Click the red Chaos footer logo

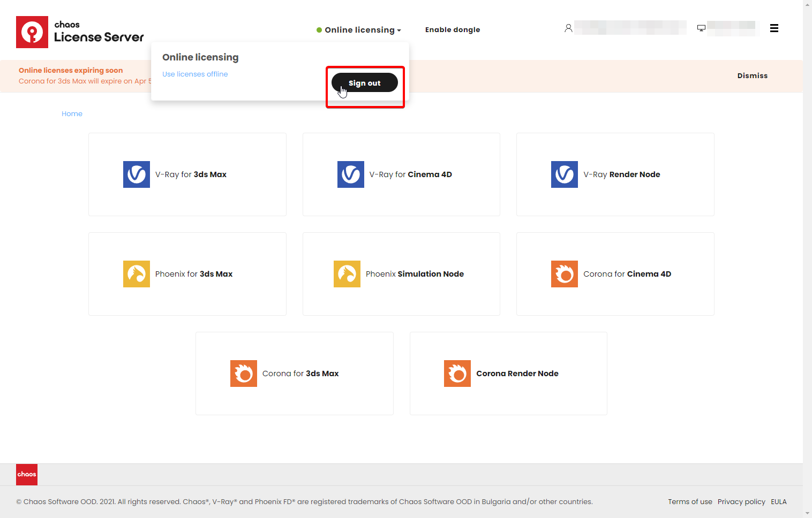click(x=27, y=475)
